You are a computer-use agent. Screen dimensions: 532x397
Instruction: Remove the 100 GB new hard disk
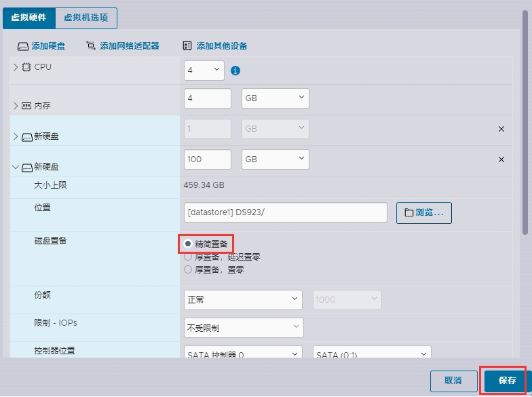coord(501,159)
